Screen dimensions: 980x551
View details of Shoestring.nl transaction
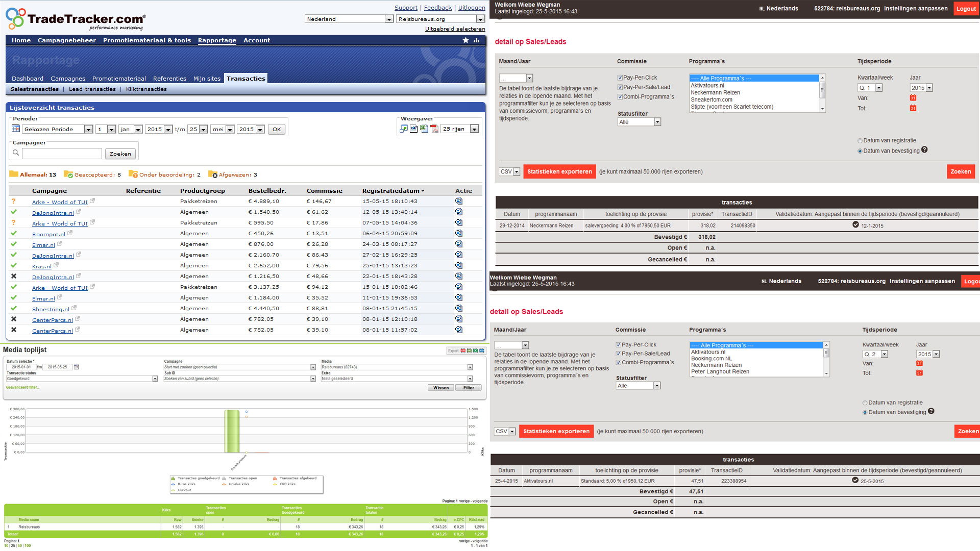pos(459,308)
